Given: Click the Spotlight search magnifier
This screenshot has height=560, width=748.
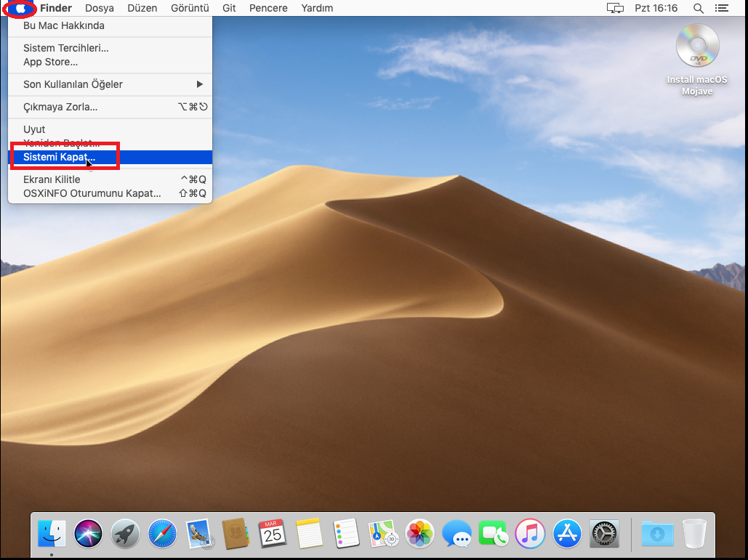Looking at the screenshot, I should point(698,8).
